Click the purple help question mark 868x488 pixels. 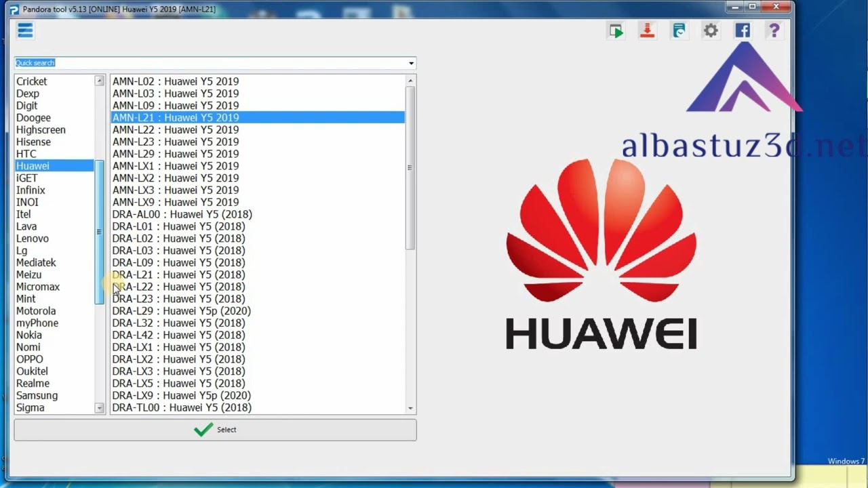click(774, 30)
